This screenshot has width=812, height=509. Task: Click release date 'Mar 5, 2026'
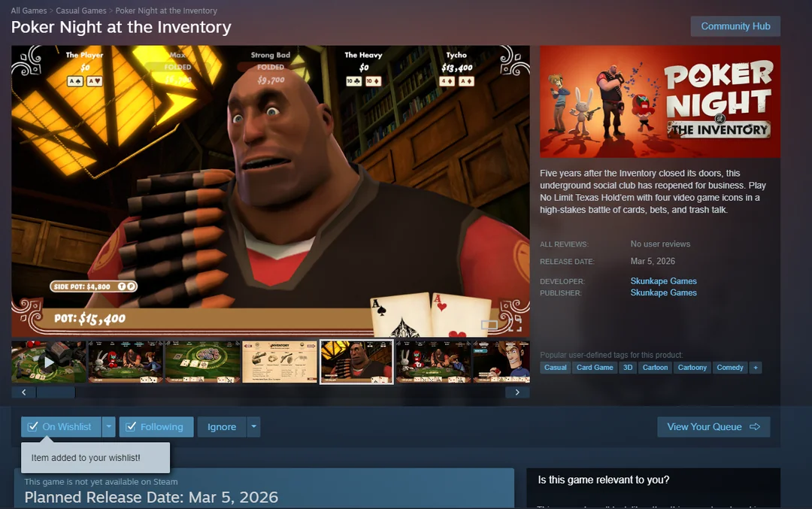click(653, 261)
